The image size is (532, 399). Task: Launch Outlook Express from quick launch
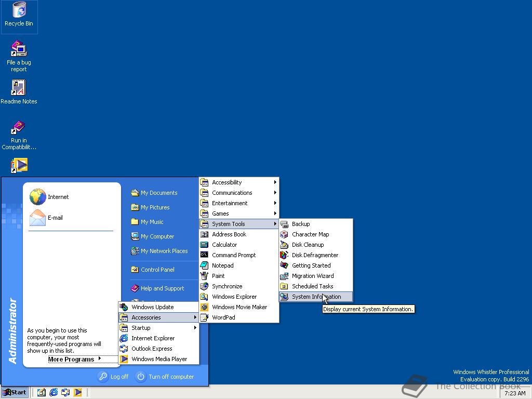[65, 393]
